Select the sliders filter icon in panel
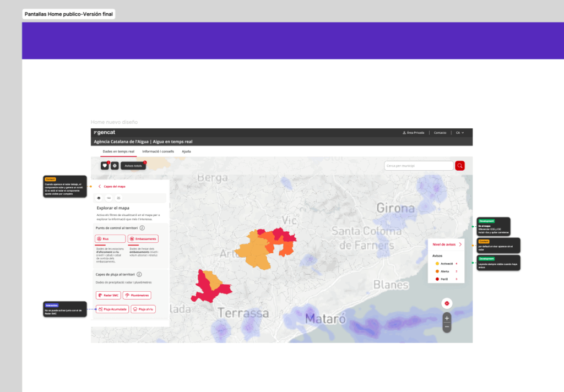 [118, 198]
